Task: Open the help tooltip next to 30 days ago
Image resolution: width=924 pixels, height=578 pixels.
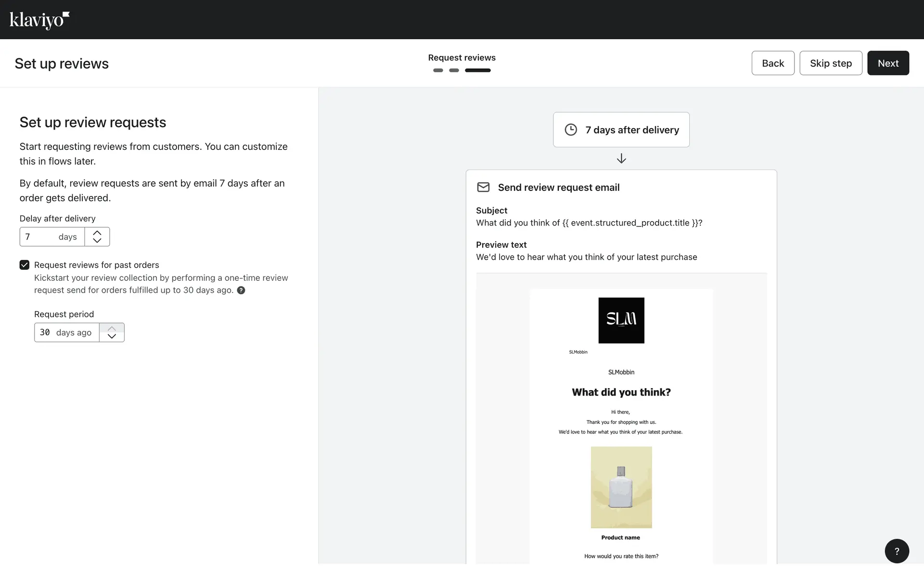Action: pyautogui.click(x=241, y=290)
